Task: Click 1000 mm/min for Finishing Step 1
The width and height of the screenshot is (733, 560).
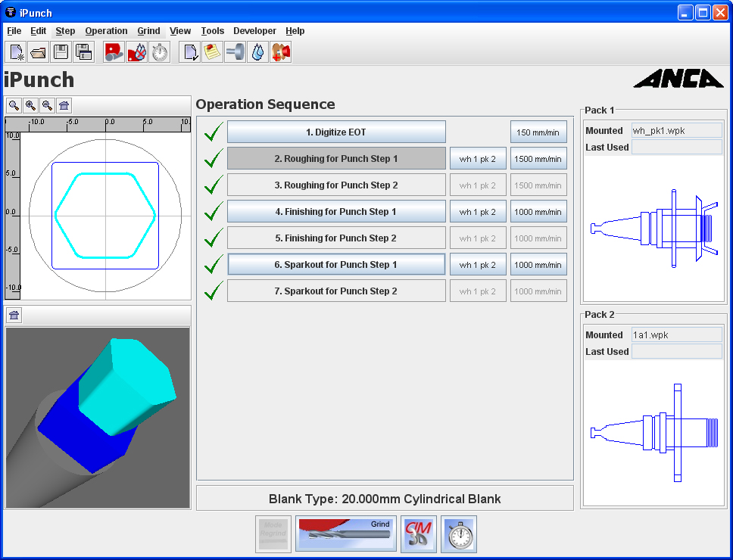Action: (538, 212)
